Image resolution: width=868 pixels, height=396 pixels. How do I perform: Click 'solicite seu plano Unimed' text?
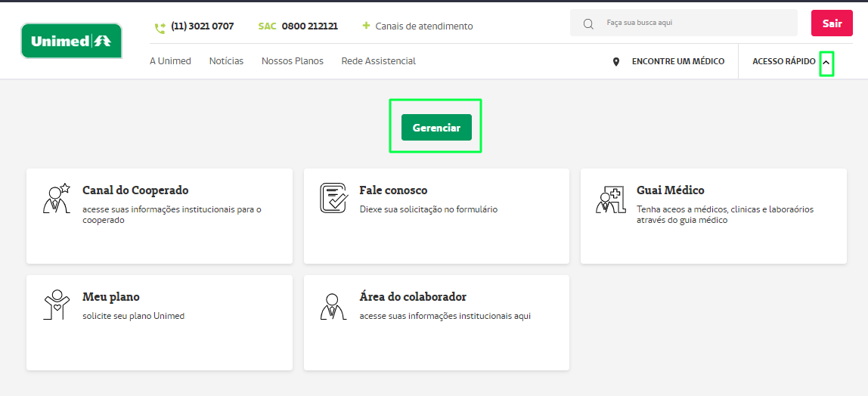133,317
